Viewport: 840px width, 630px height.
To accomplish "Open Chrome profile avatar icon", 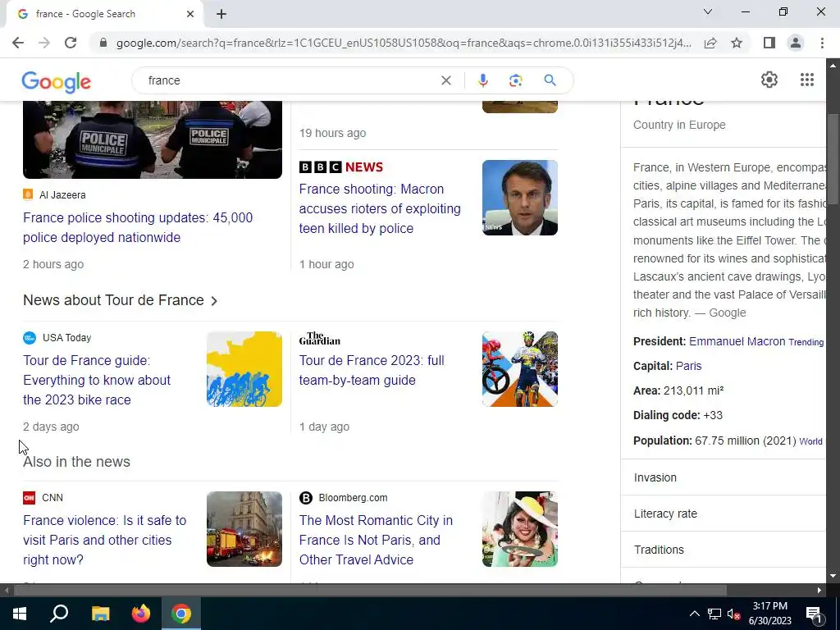I will [796, 43].
